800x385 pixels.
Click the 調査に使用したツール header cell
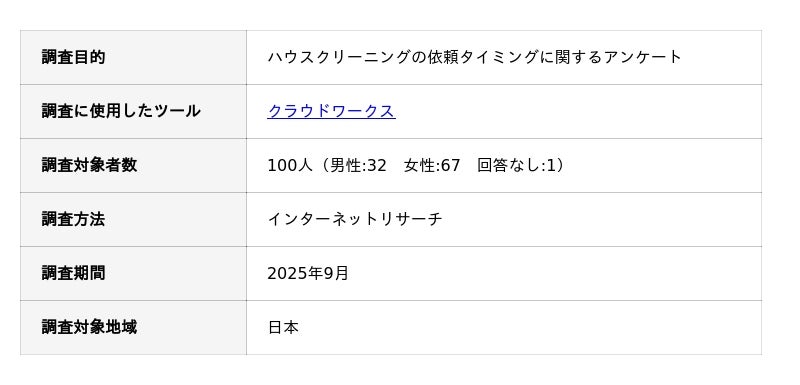coord(133,111)
